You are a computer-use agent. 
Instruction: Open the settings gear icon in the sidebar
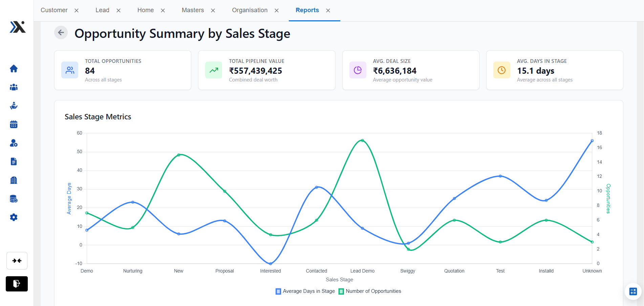click(14, 217)
